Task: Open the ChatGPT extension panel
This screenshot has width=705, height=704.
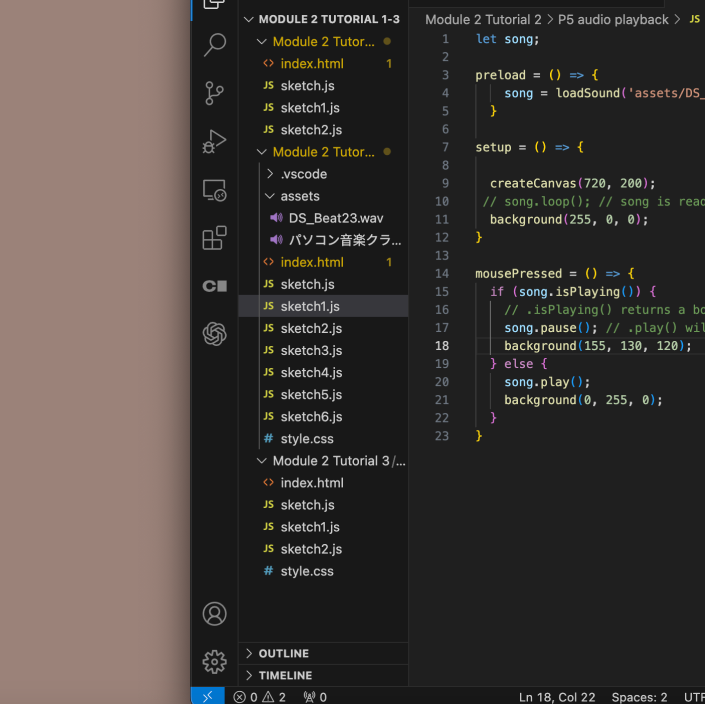Action: point(214,334)
